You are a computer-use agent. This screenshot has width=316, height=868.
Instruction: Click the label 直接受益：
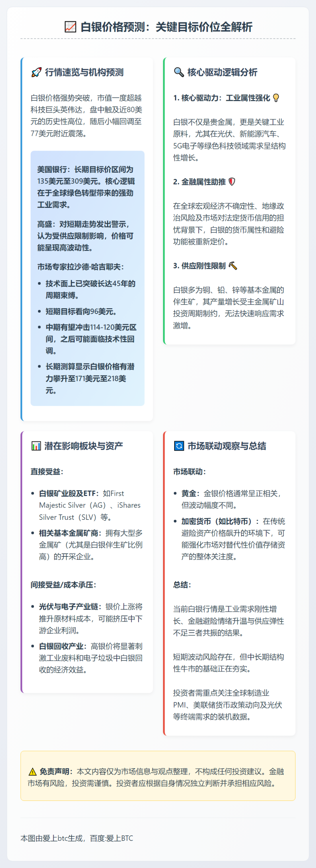47,472
